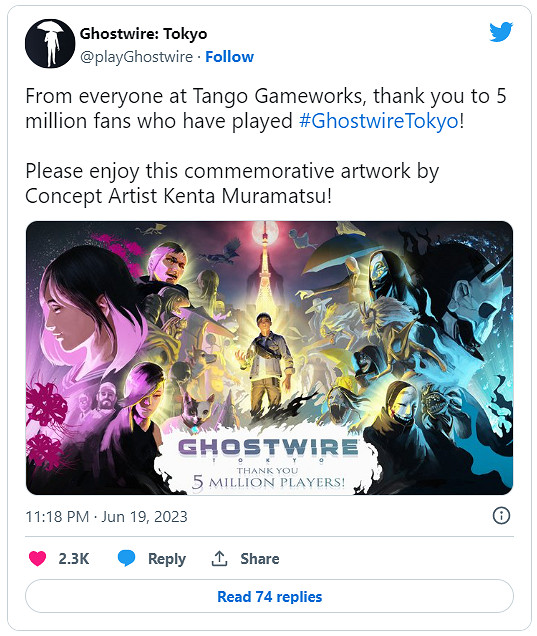Click the blue reply speech bubble icon
Image resolution: width=537 pixels, height=636 pixels.
pos(127,558)
